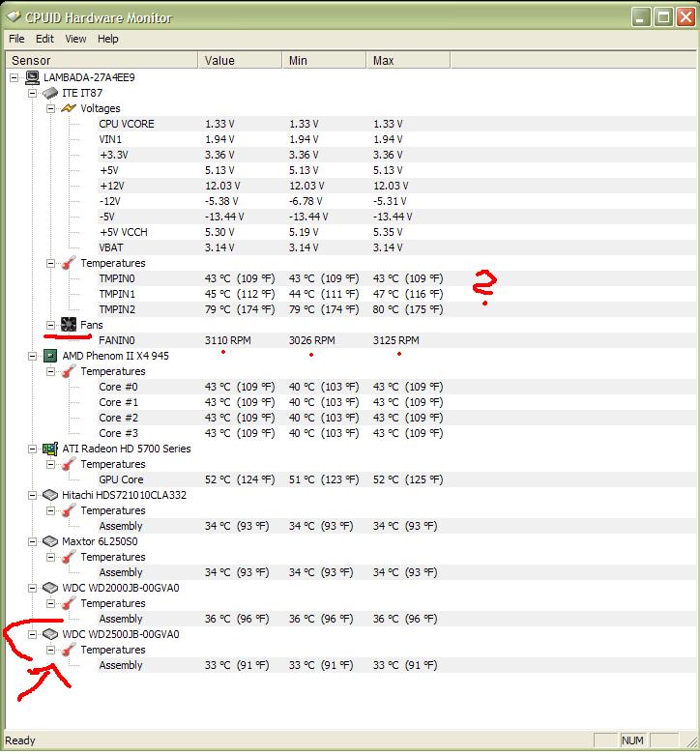Maximize the CPUID Hardware Monitor window
The image size is (700, 754).
click(x=664, y=17)
